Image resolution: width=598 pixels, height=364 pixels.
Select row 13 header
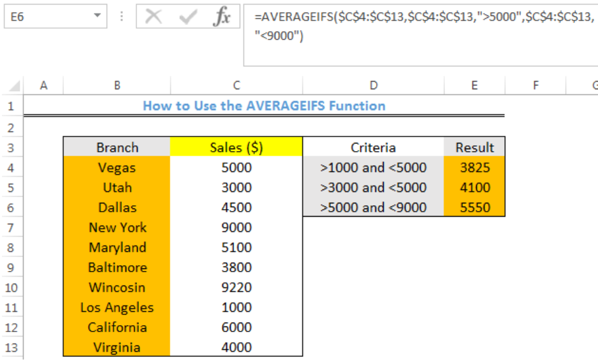[11, 347]
